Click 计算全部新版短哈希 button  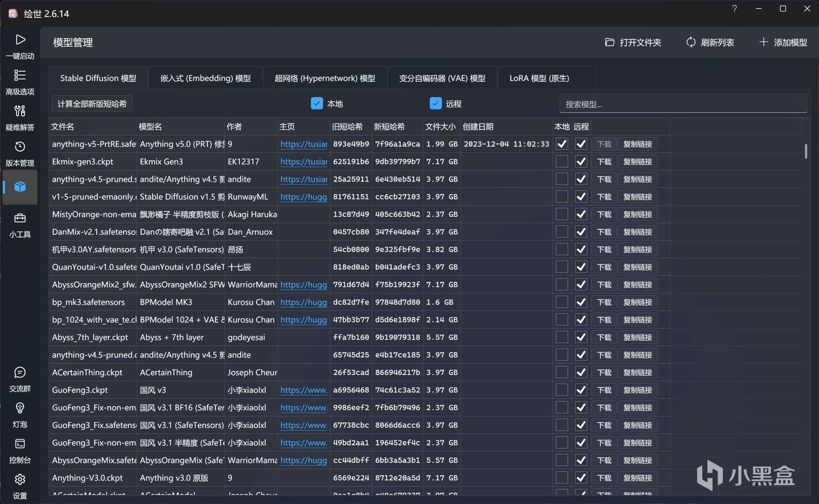pos(92,104)
